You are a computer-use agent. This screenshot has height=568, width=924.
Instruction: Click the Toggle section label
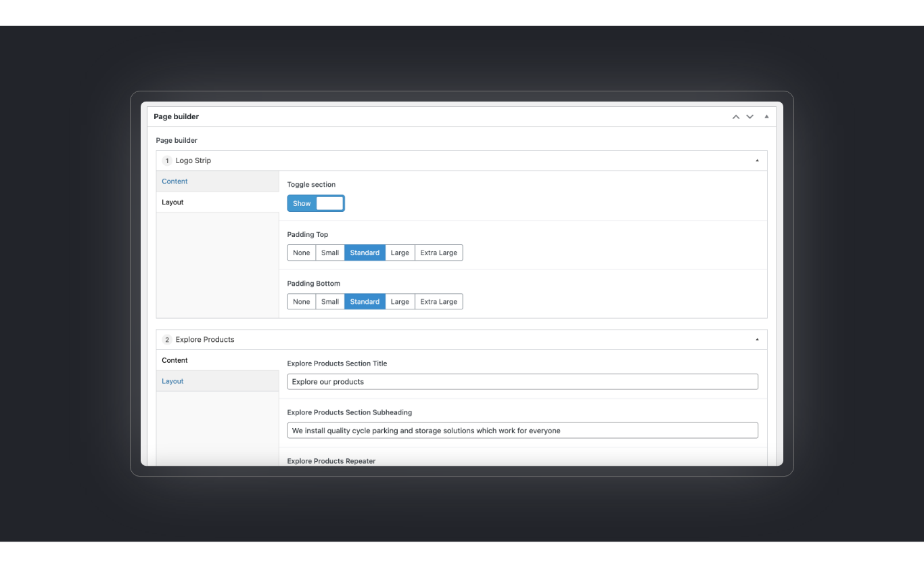click(x=311, y=184)
